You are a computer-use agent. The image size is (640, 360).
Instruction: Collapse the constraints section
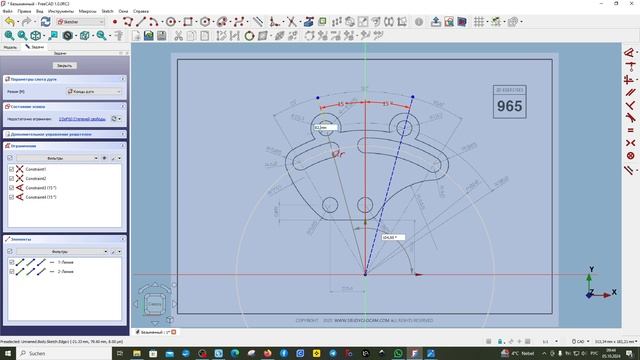pyautogui.click(x=123, y=146)
